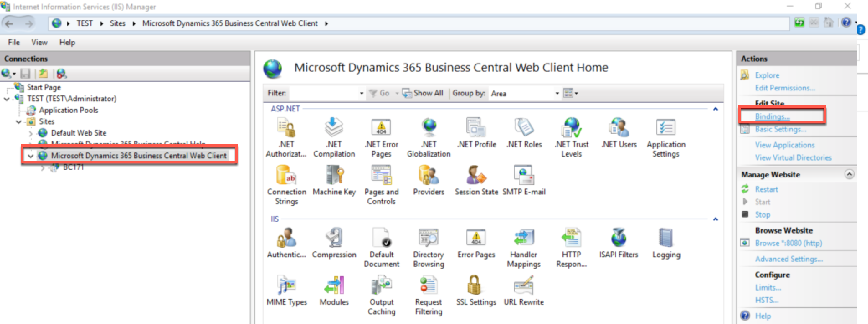Open Output Caching feature

381,295
